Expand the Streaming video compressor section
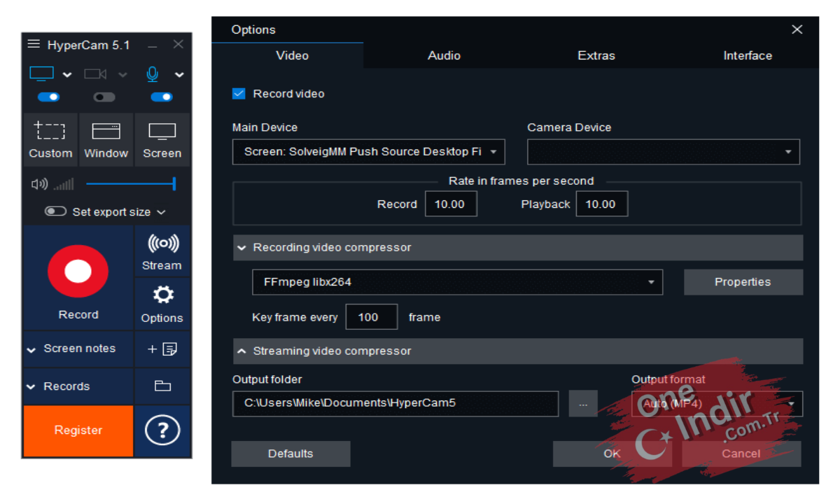The image size is (840, 504). coord(518,351)
